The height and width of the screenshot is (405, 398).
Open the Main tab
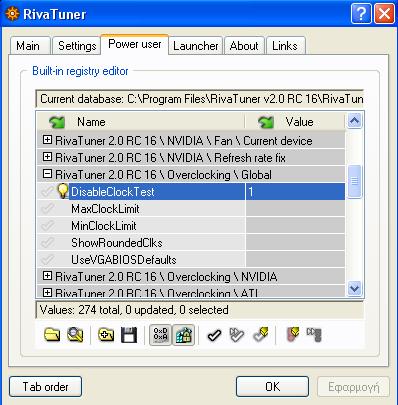tap(30, 46)
